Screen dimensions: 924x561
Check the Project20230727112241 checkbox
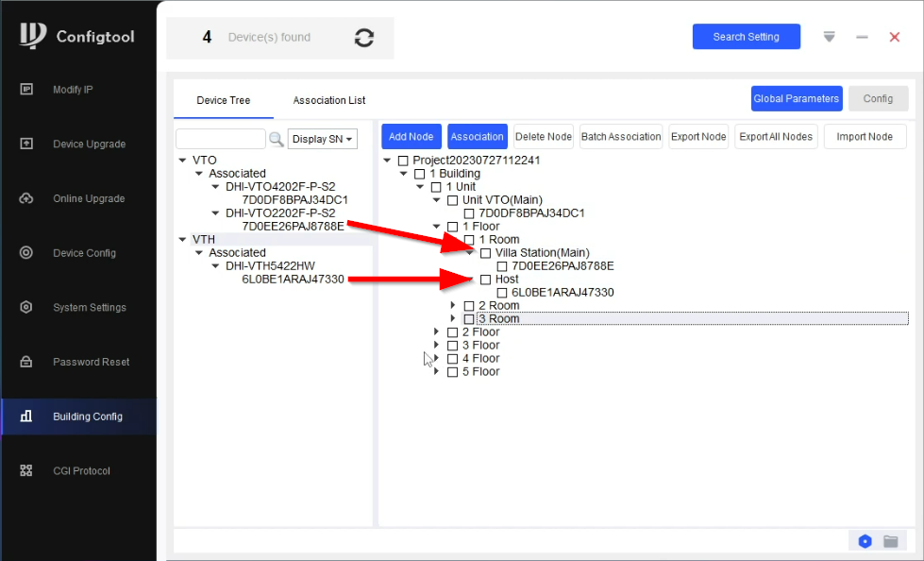tap(403, 161)
